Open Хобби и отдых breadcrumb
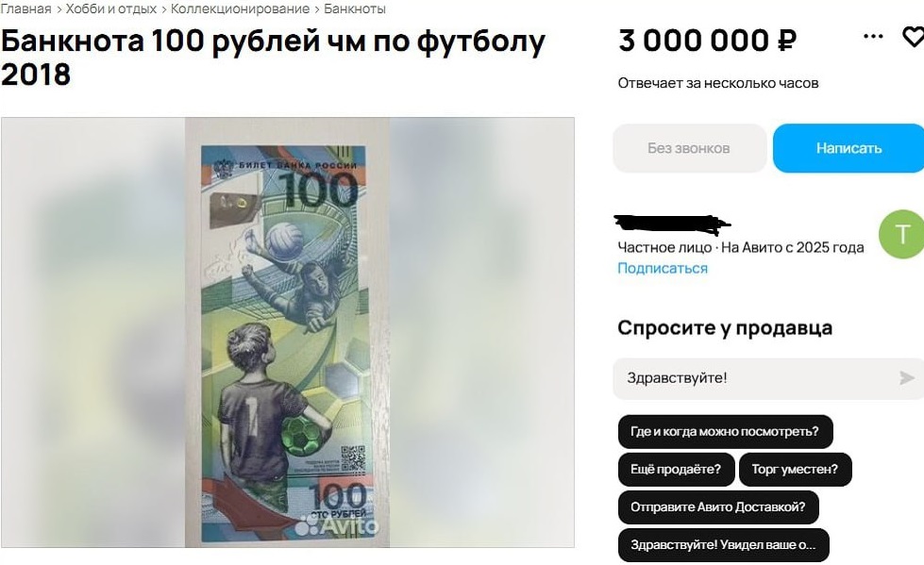Viewport: 924px width, 565px height. tap(111, 8)
